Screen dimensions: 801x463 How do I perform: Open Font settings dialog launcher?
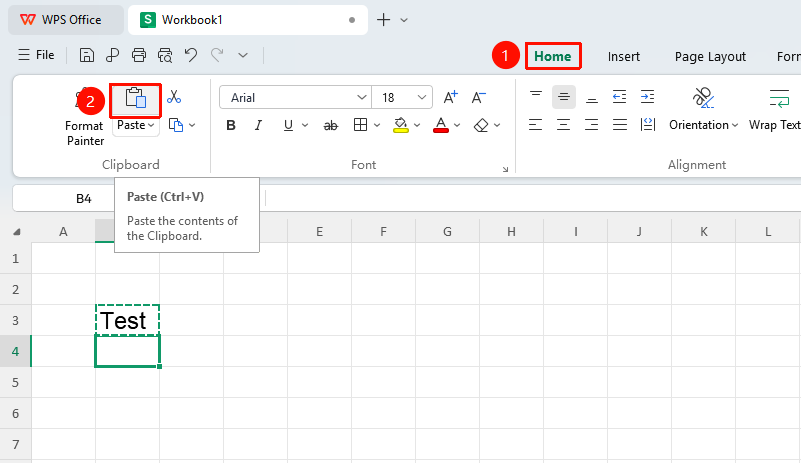coord(505,169)
